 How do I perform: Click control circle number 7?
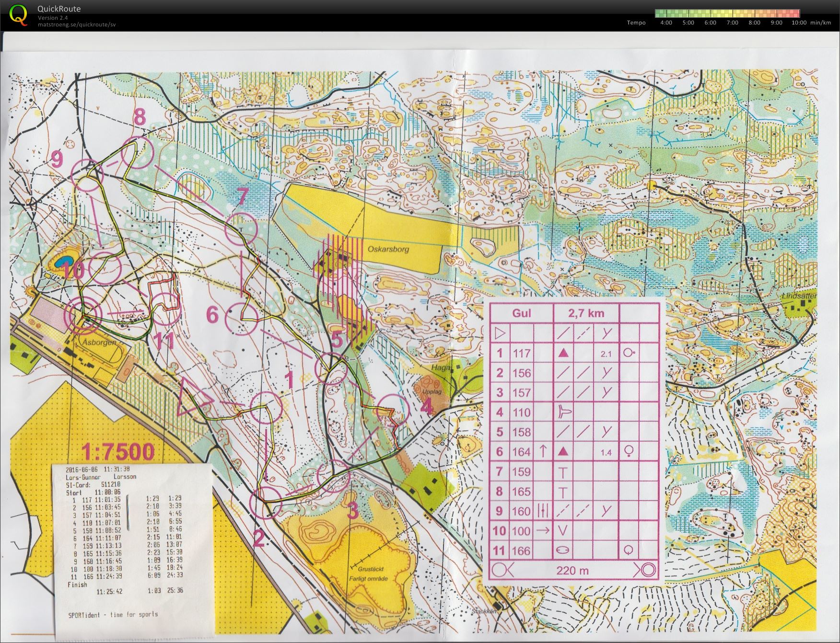[x=241, y=229]
